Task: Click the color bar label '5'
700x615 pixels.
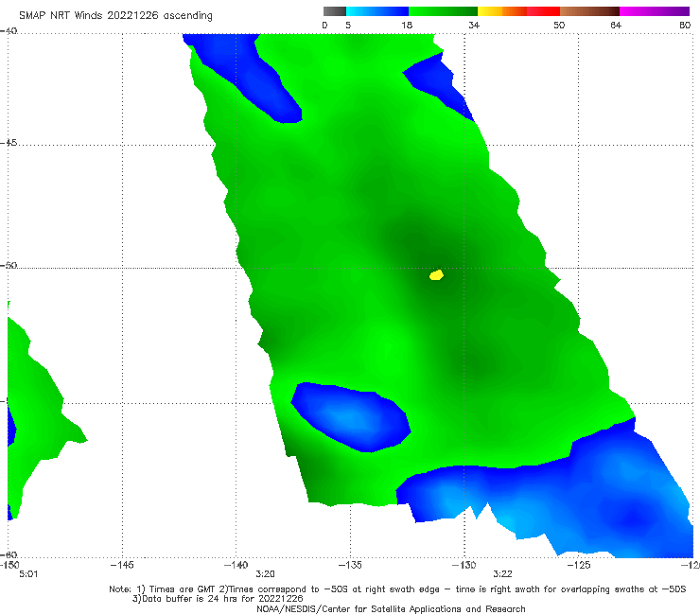Action: pyautogui.click(x=348, y=25)
